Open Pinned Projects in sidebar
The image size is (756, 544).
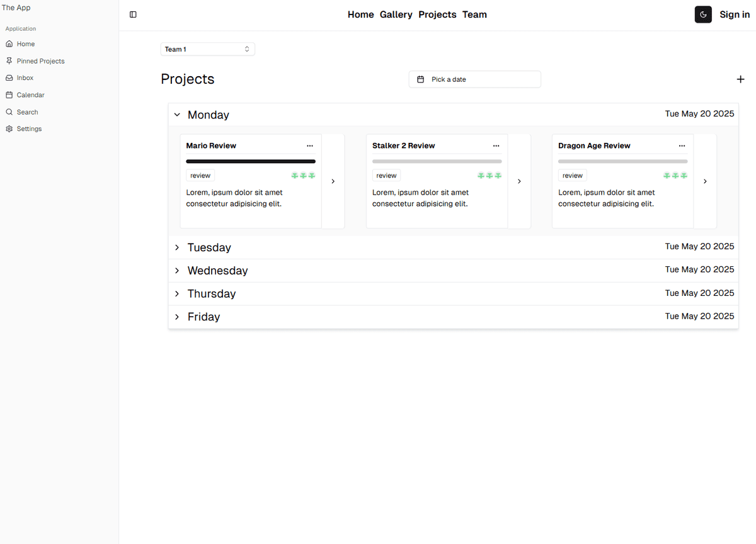click(40, 61)
